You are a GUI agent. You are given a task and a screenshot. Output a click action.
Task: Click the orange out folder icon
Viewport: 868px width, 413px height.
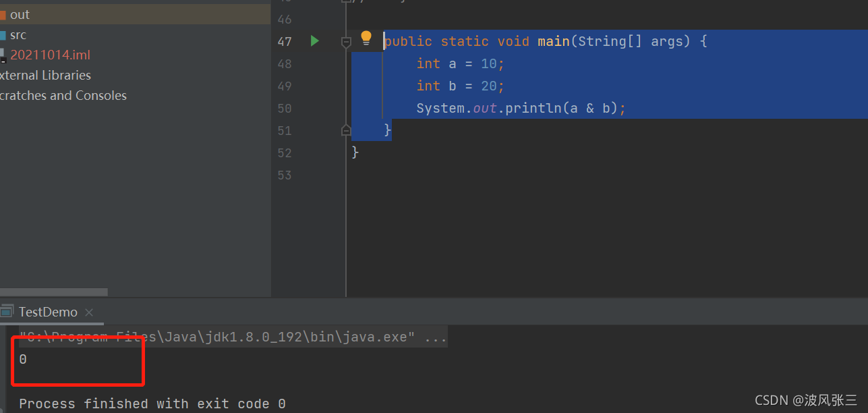point(3,15)
